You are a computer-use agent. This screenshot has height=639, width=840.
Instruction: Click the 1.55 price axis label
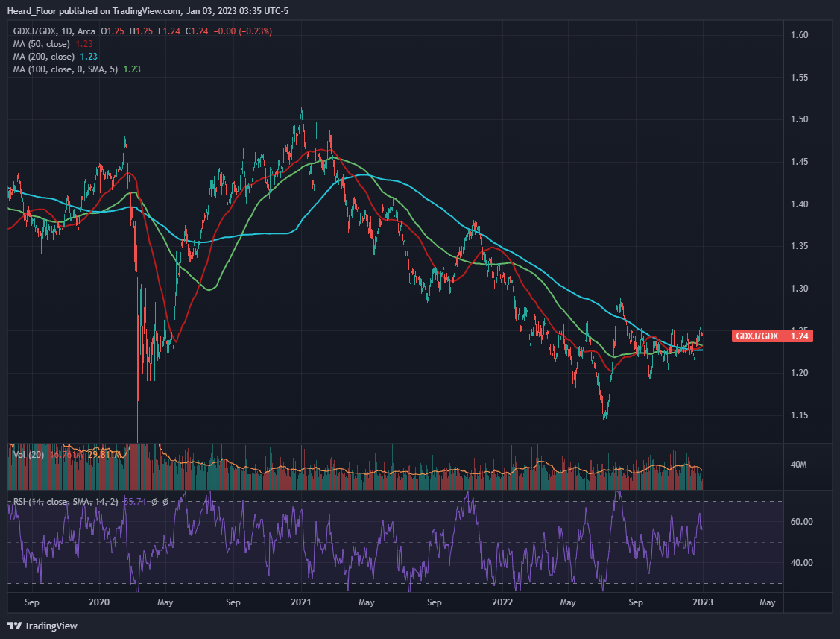799,78
